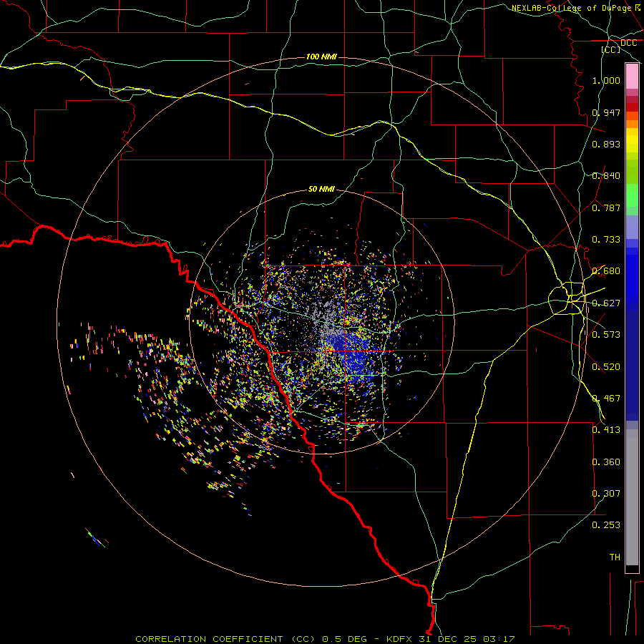Click the 0.413 scale value
This screenshot has height=644, width=644.
tap(606, 430)
